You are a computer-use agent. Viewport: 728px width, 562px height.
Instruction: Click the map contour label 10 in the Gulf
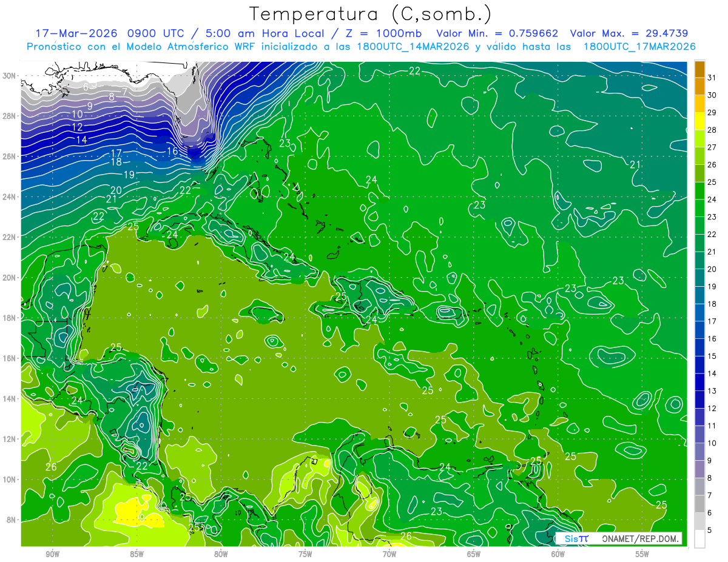(77, 114)
